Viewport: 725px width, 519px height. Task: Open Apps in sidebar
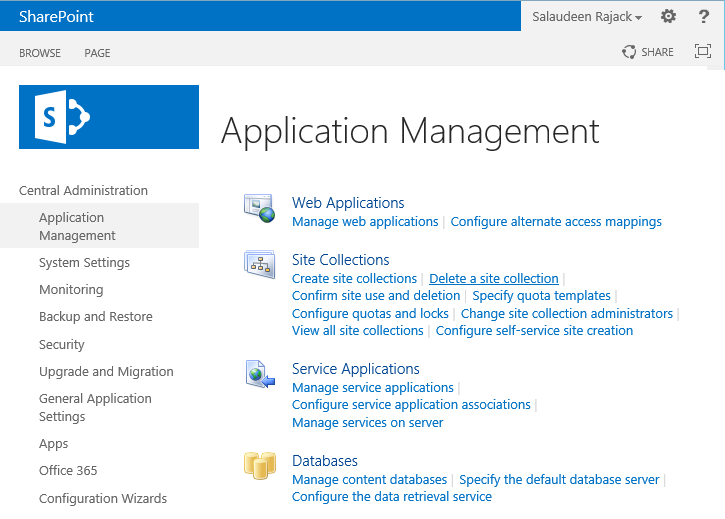pos(53,444)
